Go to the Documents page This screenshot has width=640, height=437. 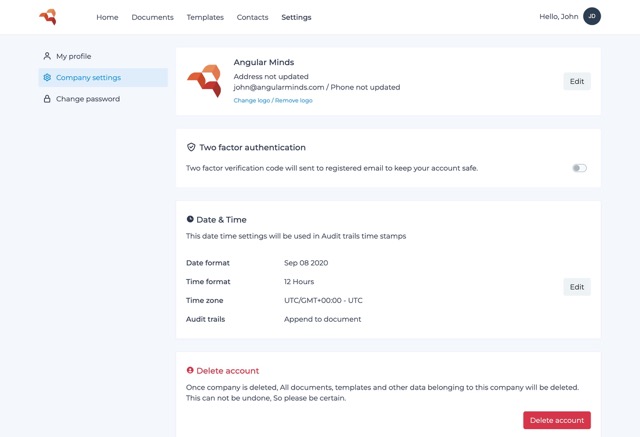(152, 17)
